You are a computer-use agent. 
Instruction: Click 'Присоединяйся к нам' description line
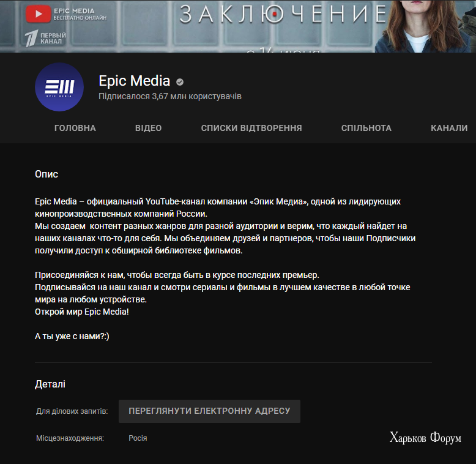pos(177,275)
